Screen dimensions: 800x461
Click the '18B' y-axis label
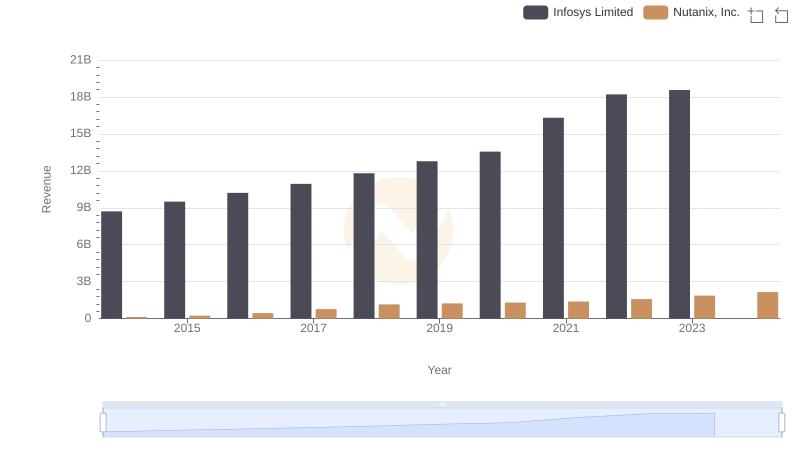click(x=81, y=97)
